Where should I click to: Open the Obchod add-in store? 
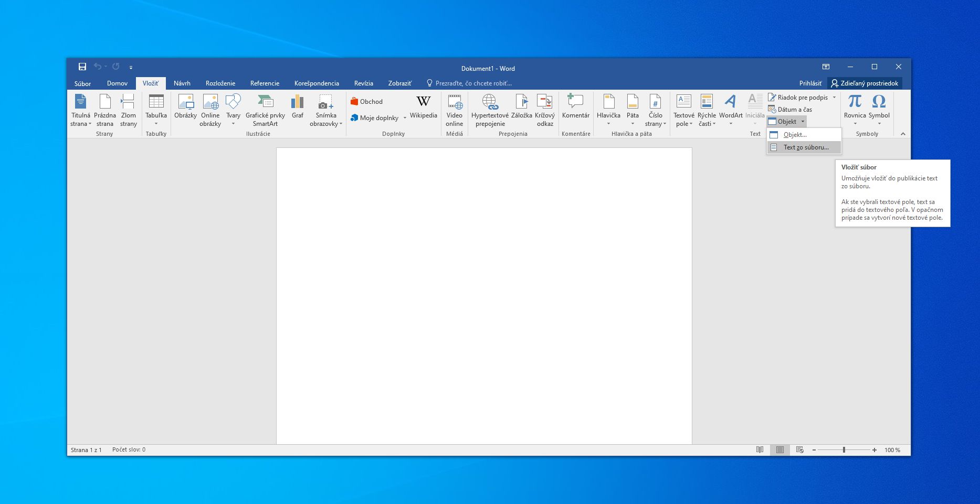[x=366, y=101]
